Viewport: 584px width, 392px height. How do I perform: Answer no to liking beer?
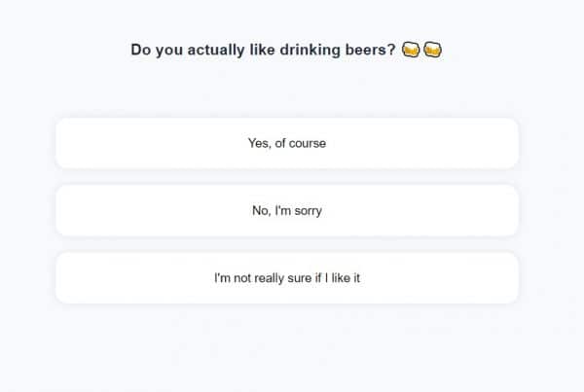pyautogui.click(x=287, y=210)
